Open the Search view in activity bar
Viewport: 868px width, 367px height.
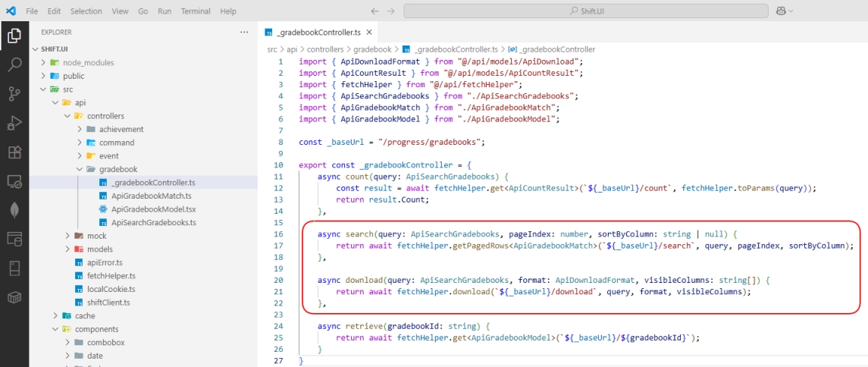(14, 65)
